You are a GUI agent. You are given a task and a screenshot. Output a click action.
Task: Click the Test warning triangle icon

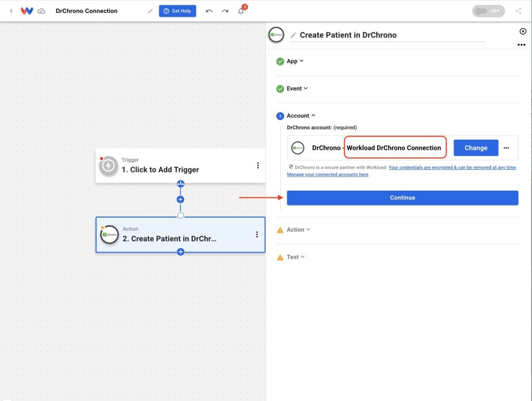(280, 258)
